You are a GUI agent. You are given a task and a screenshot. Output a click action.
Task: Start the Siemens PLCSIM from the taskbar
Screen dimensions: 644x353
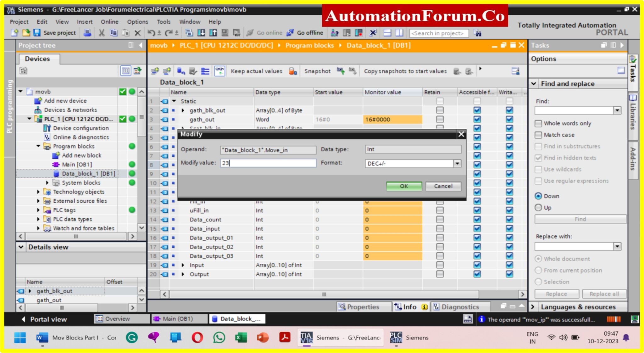tap(397, 338)
